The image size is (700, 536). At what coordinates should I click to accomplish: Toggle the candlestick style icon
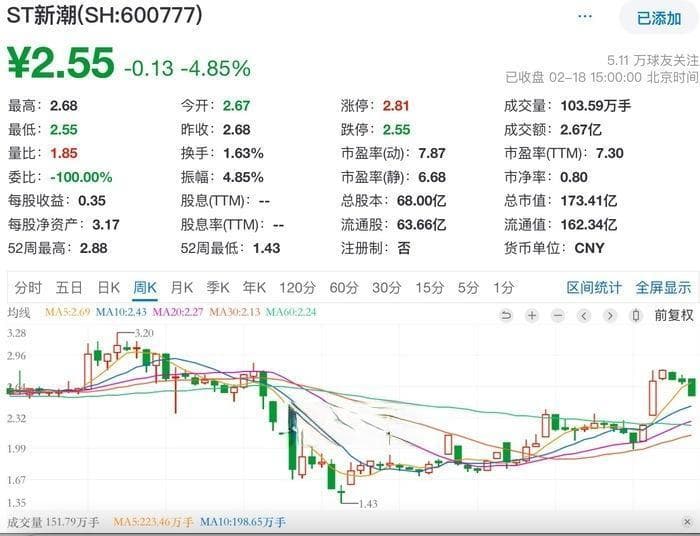click(636, 316)
